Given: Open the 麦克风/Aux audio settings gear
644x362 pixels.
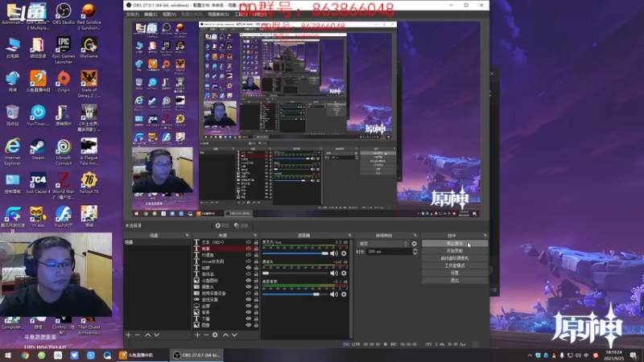Looking at the screenshot, I should pos(344,253).
